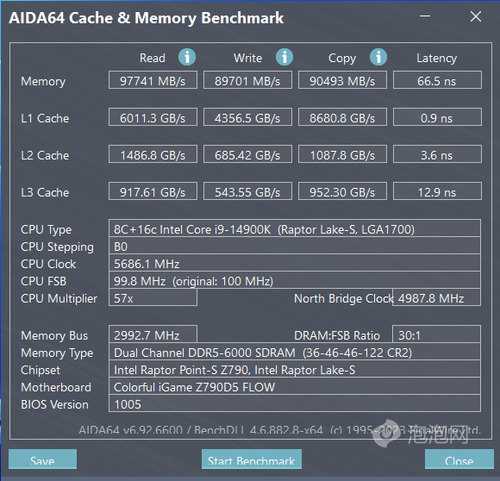Click the Read info icon
Viewport: 500px width, 481px height.
(187, 57)
